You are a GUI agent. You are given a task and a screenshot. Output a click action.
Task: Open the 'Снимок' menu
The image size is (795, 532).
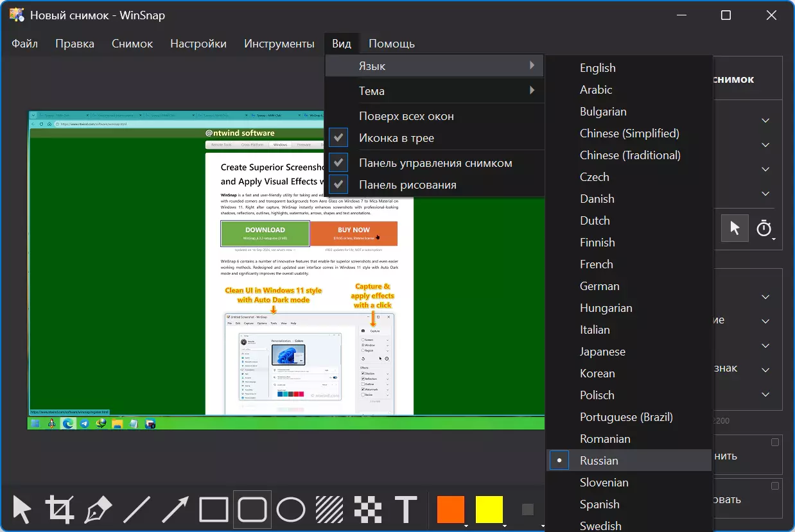coord(132,44)
